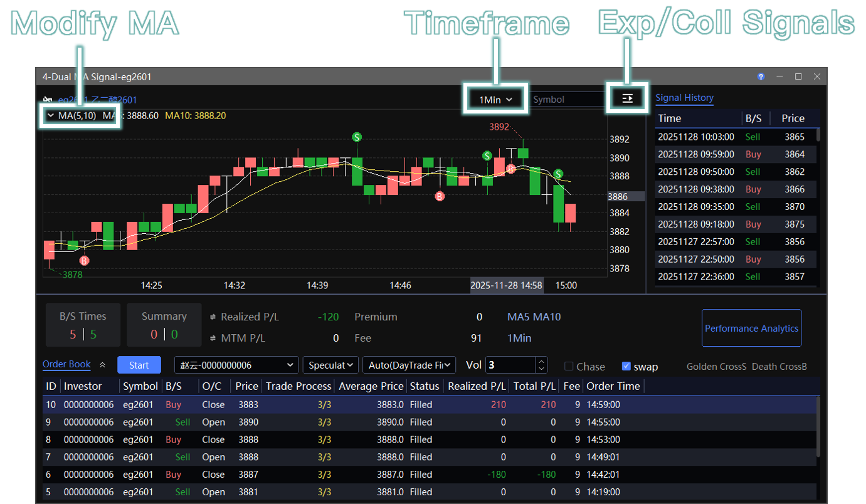Increase Vol using the stepper up arrow
The image size is (866, 504).
(x=542, y=361)
